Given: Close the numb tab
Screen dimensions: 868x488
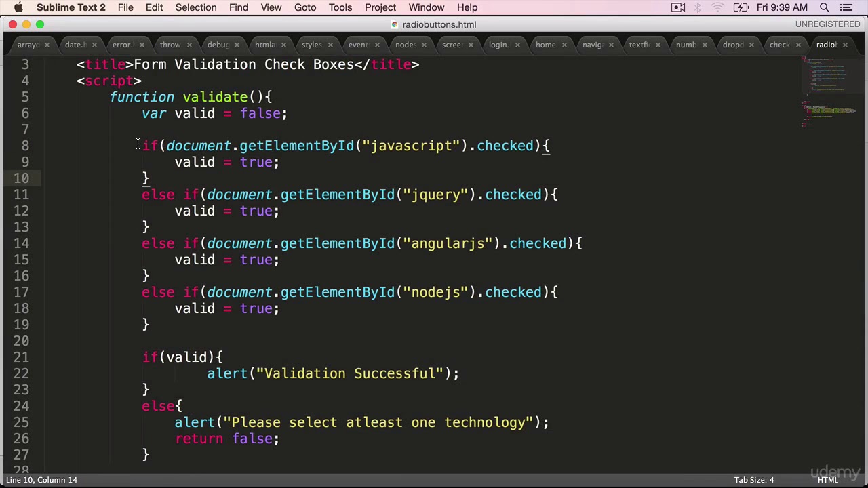Looking at the screenshot, I should [705, 45].
